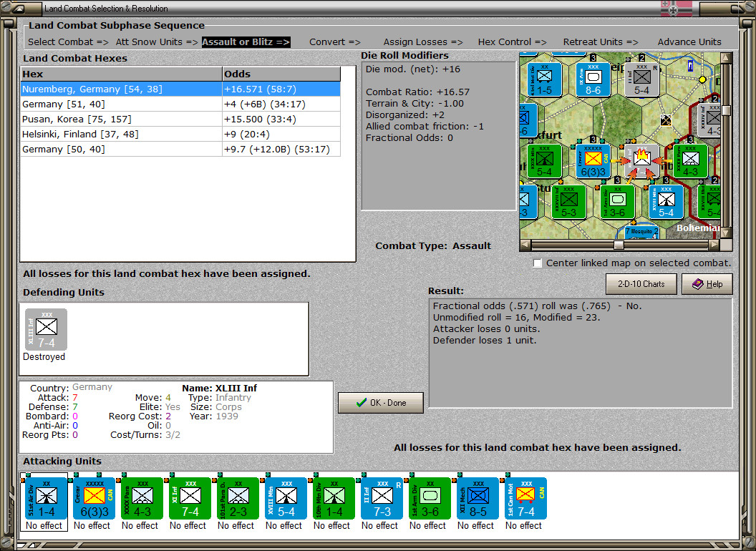This screenshot has width=756, height=551.
Task: Select the II Inf 7-3 attacking unit
Action: (382, 499)
